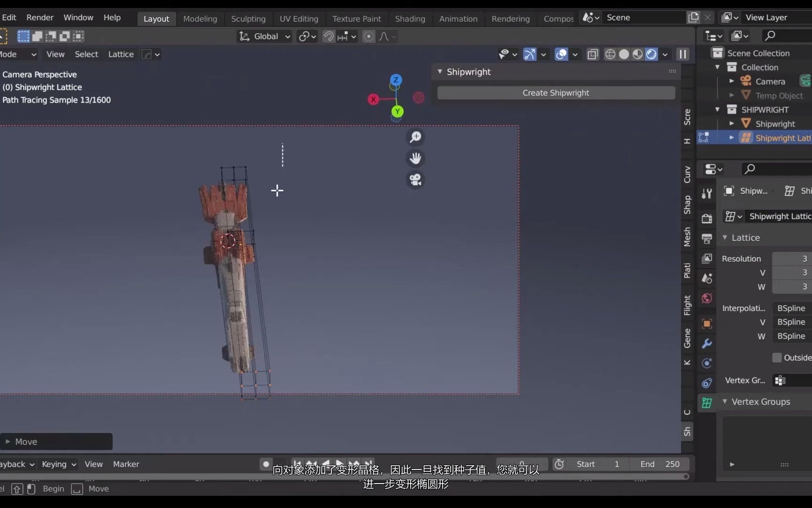Open the Render menu
The height and width of the screenshot is (508, 812).
[x=39, y=17]
